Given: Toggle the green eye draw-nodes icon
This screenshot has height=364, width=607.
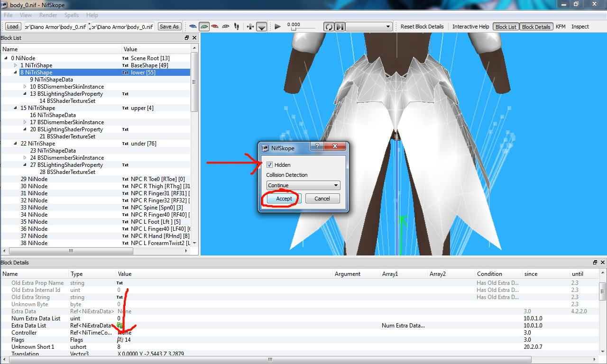Looking at the screenshot, I should point(204,27).
